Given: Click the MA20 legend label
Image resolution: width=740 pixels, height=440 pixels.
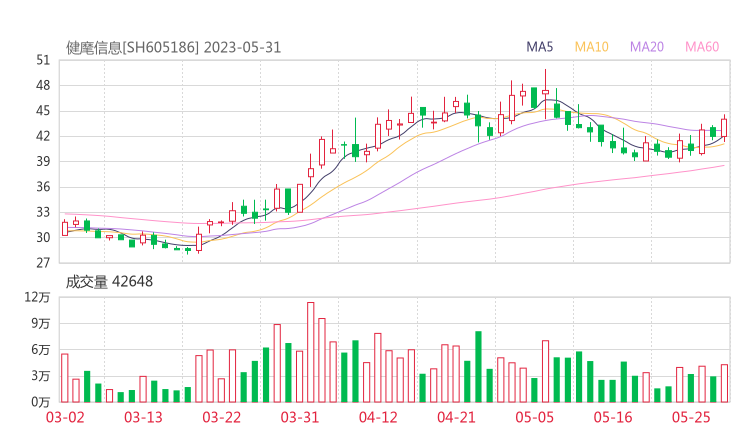Looking at the screenshot, I should click(x=647, y=47).
